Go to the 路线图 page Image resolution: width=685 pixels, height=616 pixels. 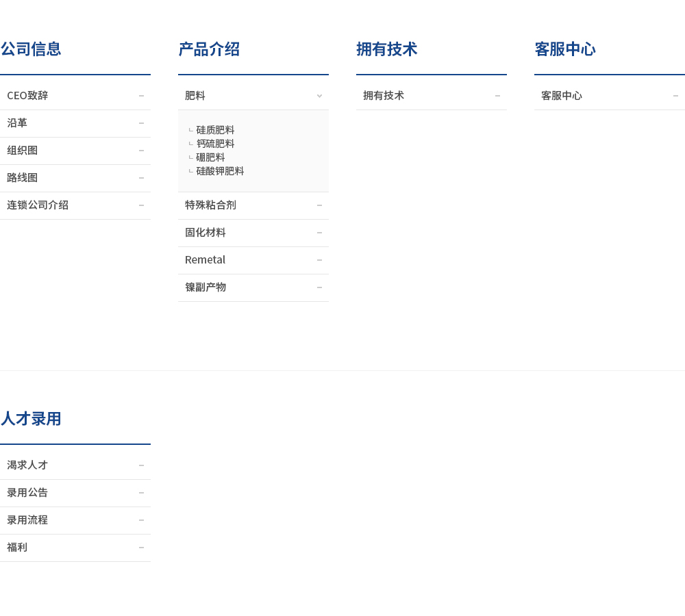[x=23, y=178]
